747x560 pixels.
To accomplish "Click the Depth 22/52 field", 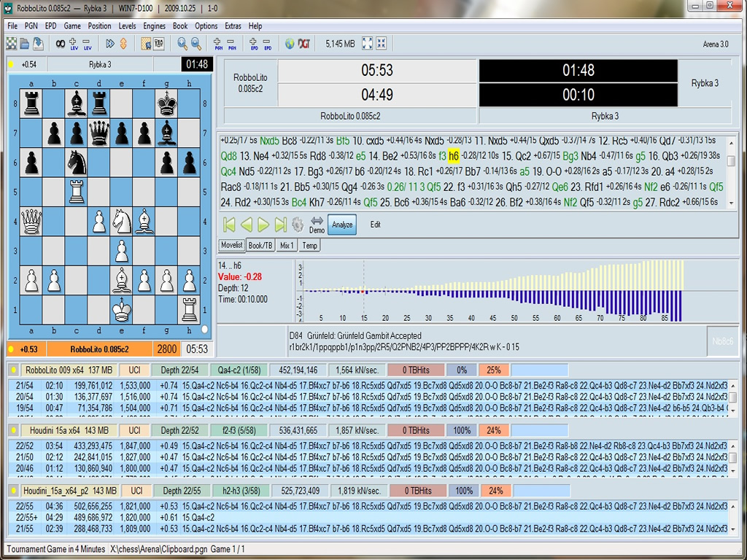I will [x=179, y=430].
